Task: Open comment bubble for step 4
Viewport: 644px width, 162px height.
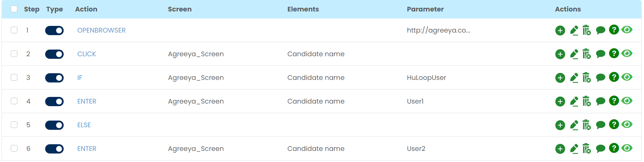Action: coord(600,101)
